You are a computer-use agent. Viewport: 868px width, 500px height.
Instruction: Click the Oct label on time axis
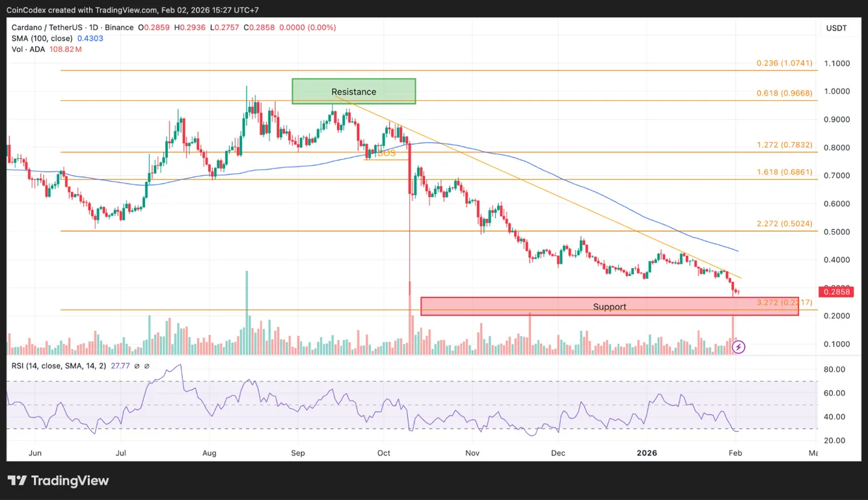(x=384, y=452)
